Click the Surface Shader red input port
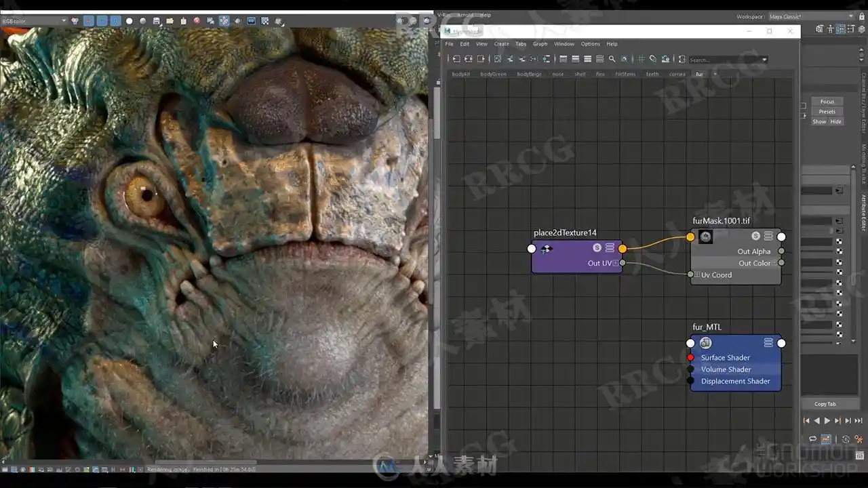This screenshot has width=868, height=488. 690,357
